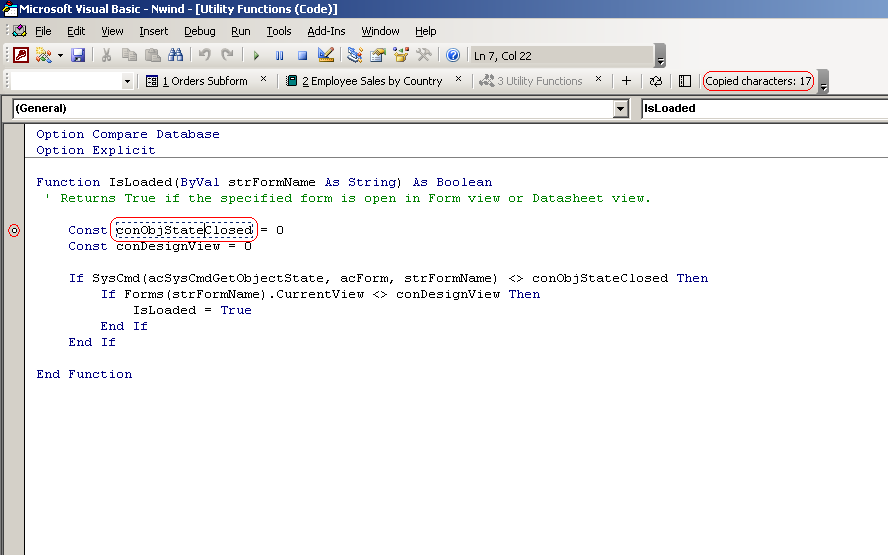Open the Object Browser icon
The image size is (888, 555).
401,55
